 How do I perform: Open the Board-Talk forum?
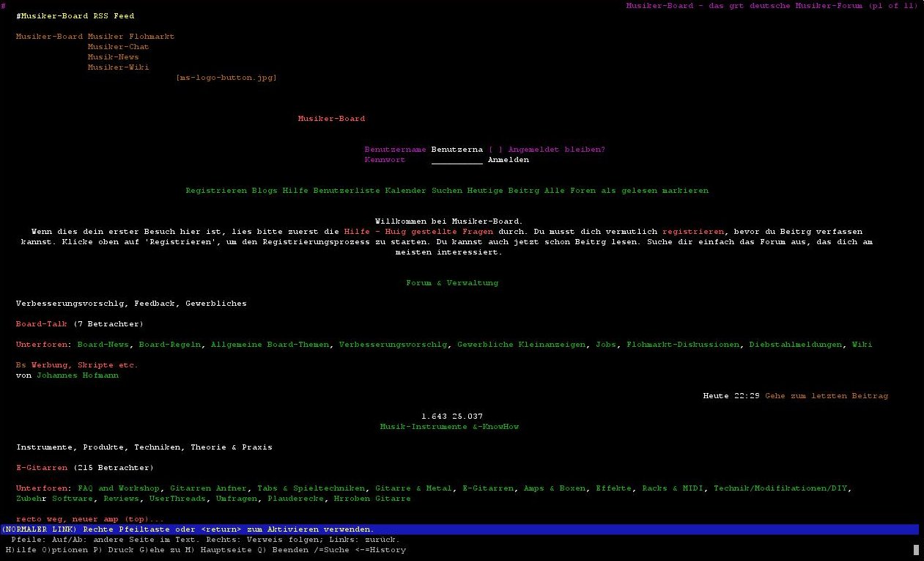click(41, 324)
